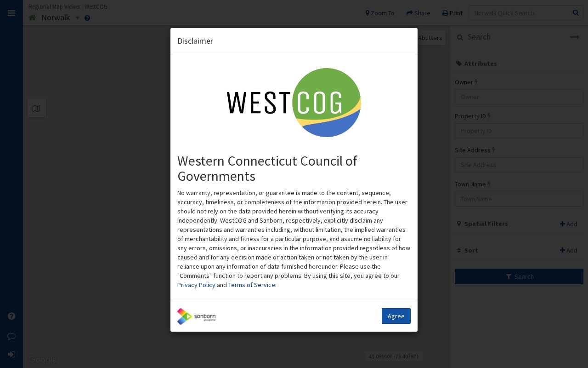
Task: Open the help question mark beside Norwalk
Action: click(x=87, y=18)
